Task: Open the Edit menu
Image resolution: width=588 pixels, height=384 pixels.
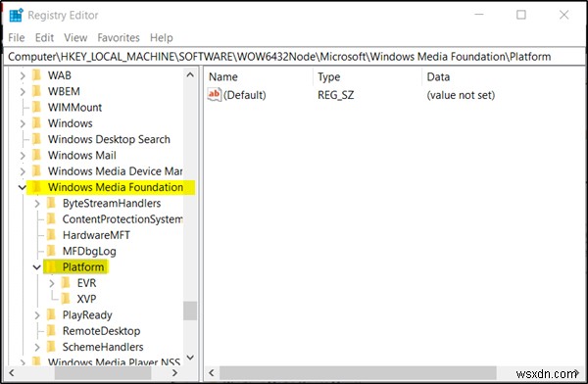Action: coord(45,37)
